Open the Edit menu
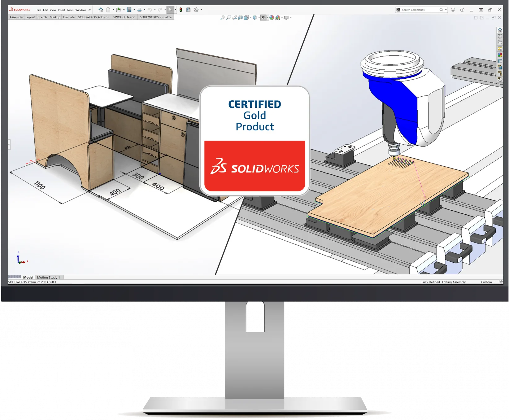 (x=45, y=10)
